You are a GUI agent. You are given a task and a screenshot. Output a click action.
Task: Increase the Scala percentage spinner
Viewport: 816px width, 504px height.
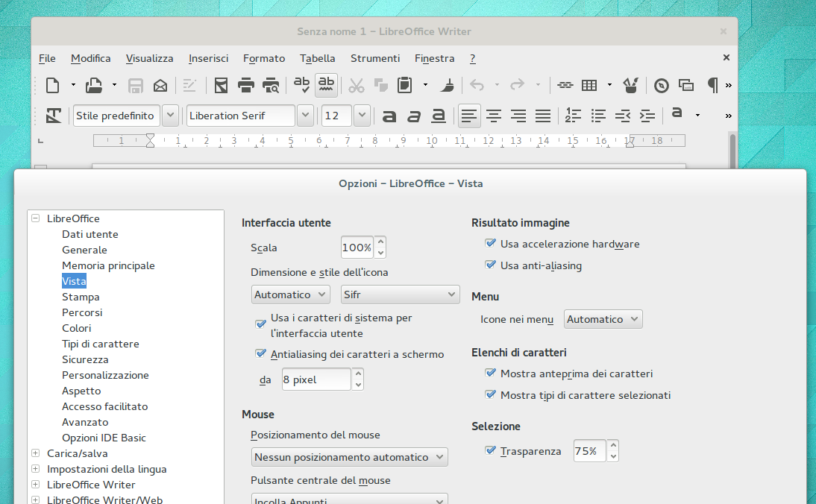(x=380, y=242)
